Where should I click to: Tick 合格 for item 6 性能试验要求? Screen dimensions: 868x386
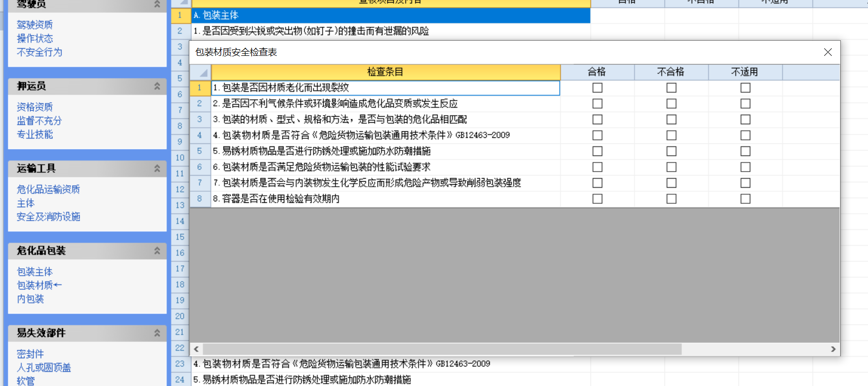click(x=597, y=167)
